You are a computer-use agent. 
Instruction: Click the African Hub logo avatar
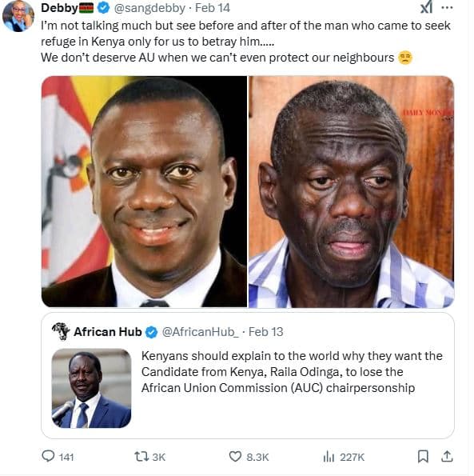point(61,331)
